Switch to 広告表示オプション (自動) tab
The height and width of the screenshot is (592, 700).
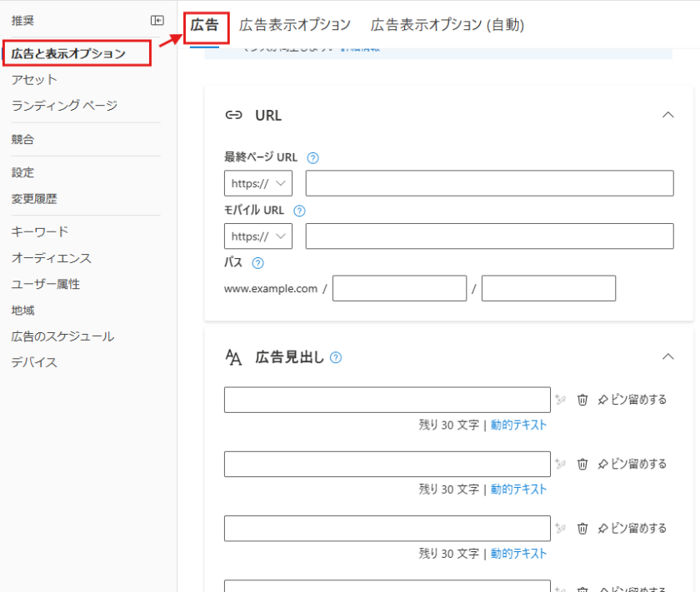[447, 25]
